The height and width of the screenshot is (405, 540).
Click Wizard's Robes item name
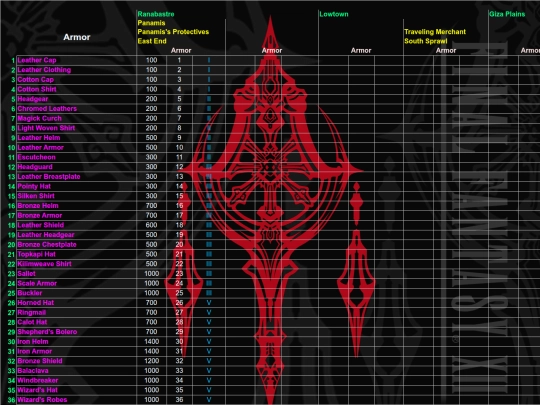[42, 400]
